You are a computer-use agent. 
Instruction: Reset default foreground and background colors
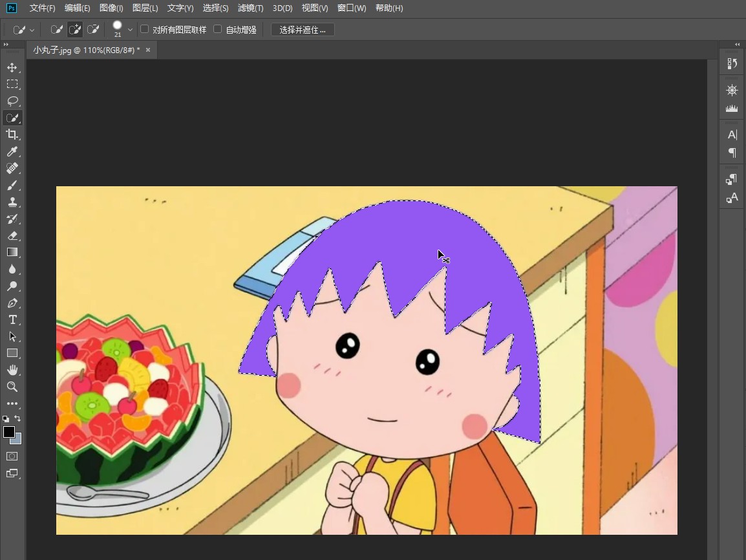(6, 418)
